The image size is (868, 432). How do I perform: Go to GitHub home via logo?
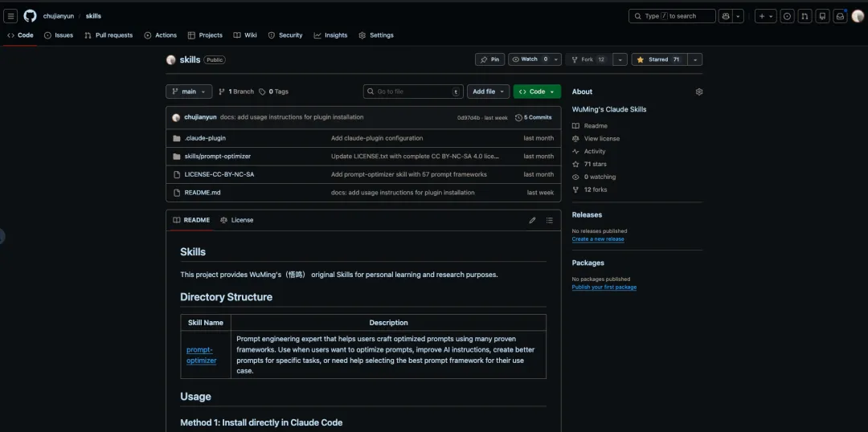(x=30, y=16)
